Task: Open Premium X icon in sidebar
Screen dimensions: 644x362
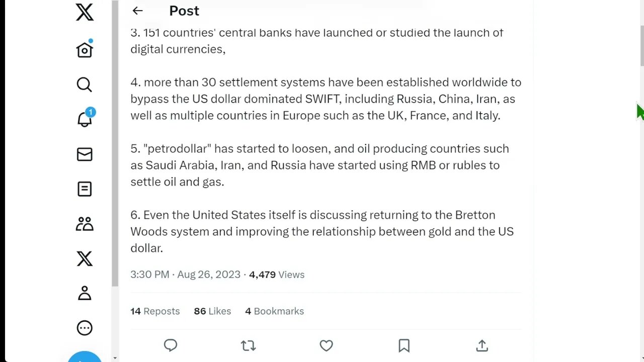Action: (85, 258)
